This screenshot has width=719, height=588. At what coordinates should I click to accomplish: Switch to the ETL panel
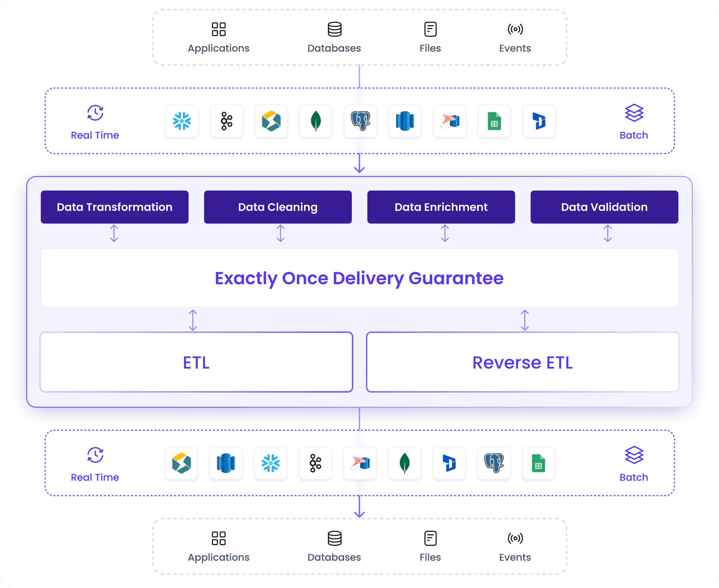pos(196,362)
